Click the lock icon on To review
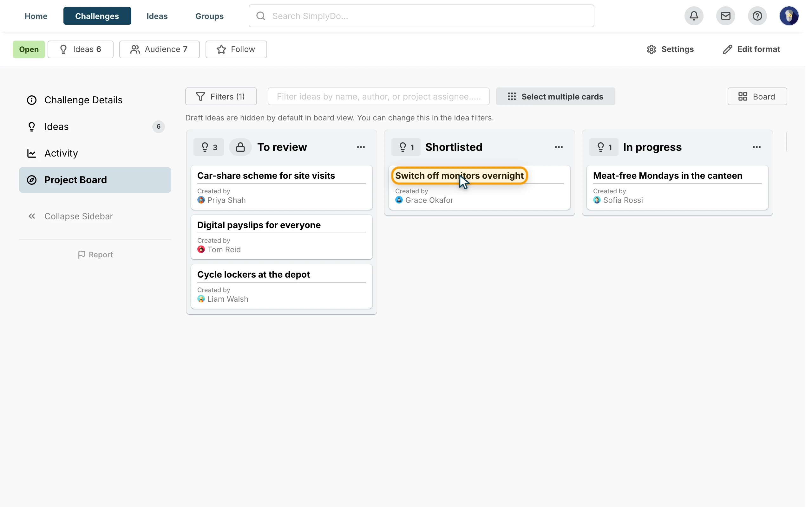This screenshot has width=812, height=507. 240,147
